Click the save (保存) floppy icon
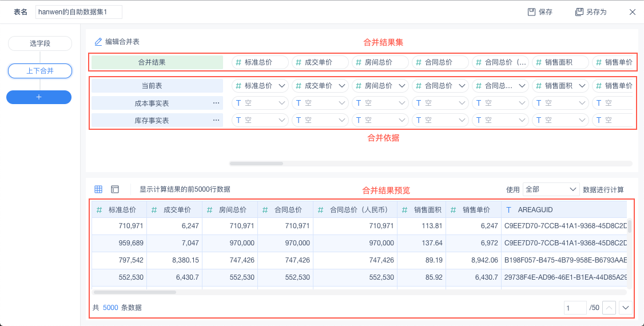644x326 pixels. (531, 12)
